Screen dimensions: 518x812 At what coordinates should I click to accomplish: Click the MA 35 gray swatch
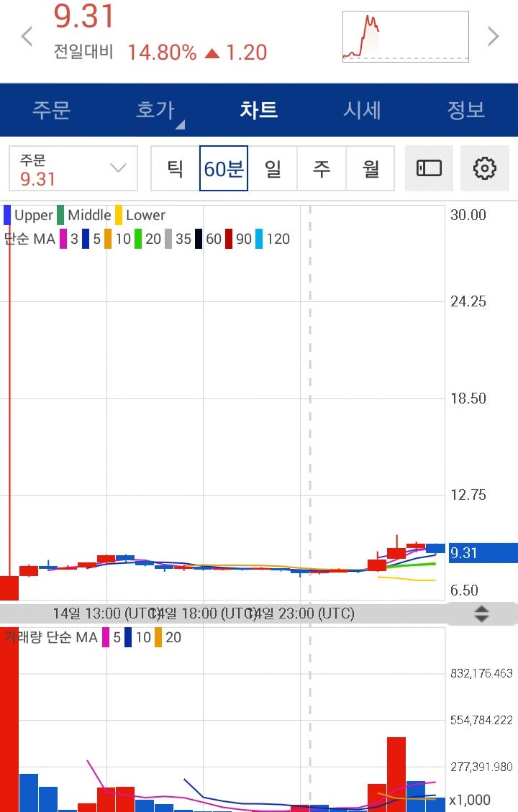pyautogui.click(x=168, y=239)
